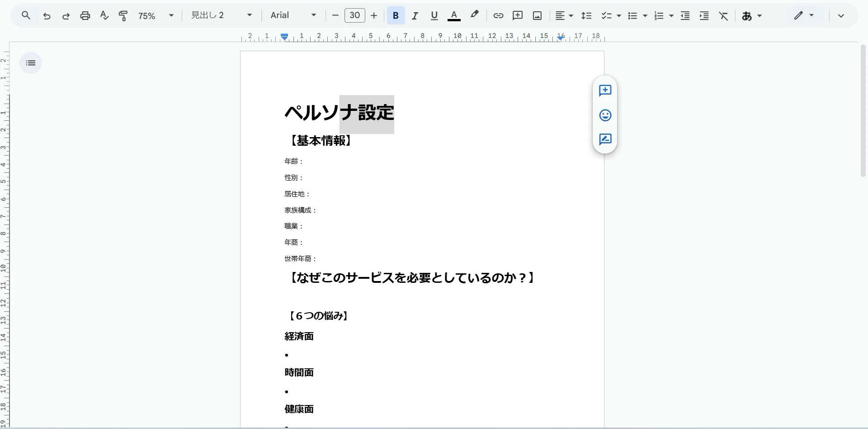The width and height of the screenshot is (868, 429).
Task: Click the vertical scrollbar thumb
Action: [x=863, y=110]
